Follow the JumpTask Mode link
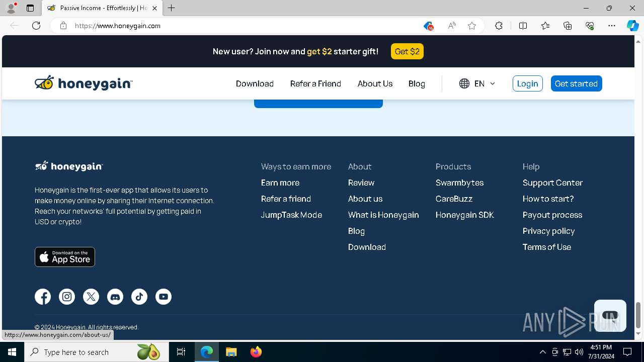This screenshot has height=362, width=644. click(291, 215)
